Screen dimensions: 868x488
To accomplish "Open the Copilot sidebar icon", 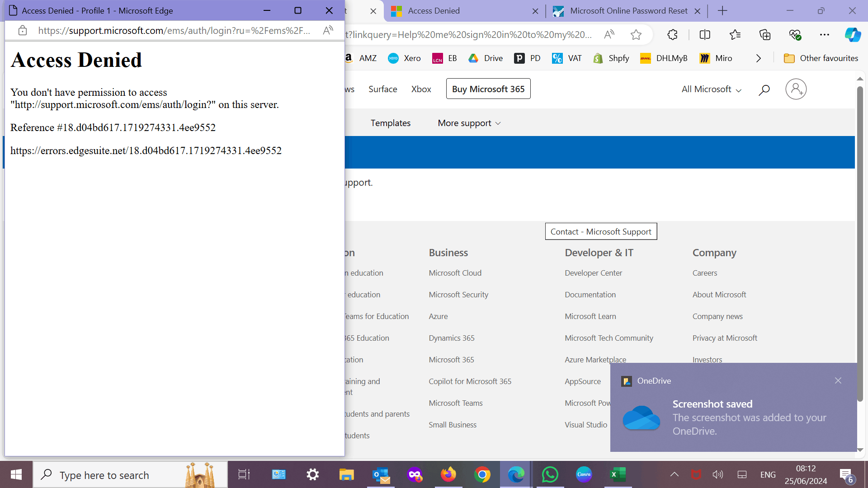I will (853, 35).
